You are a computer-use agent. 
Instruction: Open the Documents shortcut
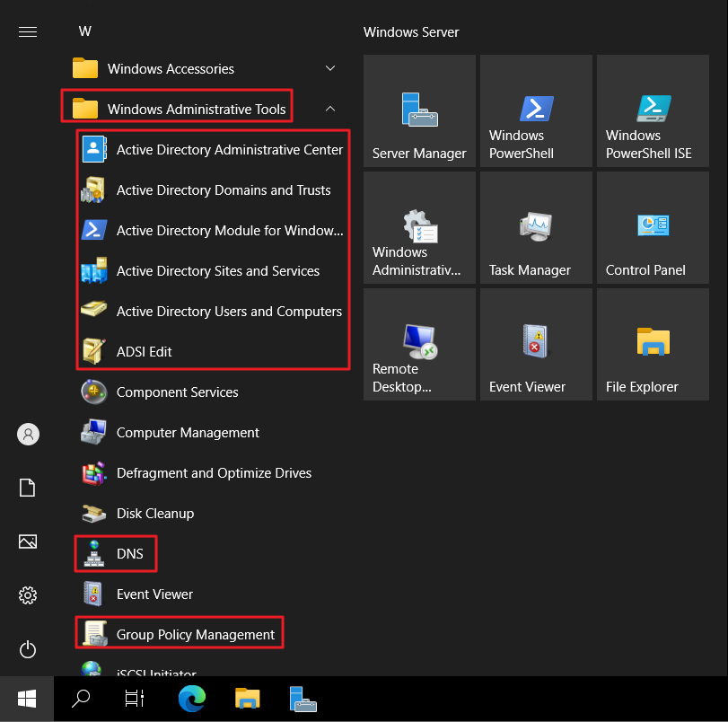click(28, 488)
